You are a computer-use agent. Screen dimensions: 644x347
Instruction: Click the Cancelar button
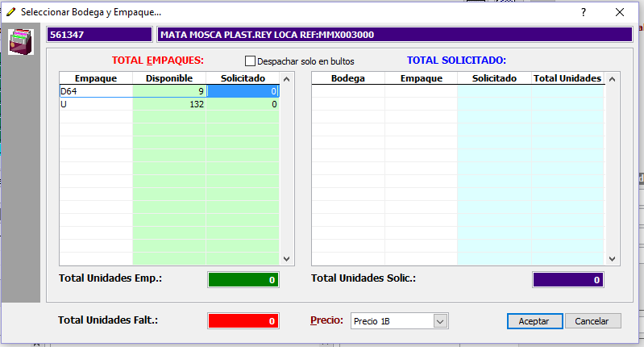(592, 321)
